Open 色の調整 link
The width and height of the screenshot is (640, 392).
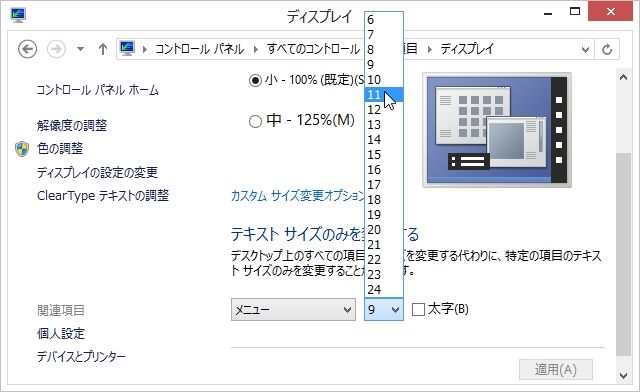coord(60,149)
